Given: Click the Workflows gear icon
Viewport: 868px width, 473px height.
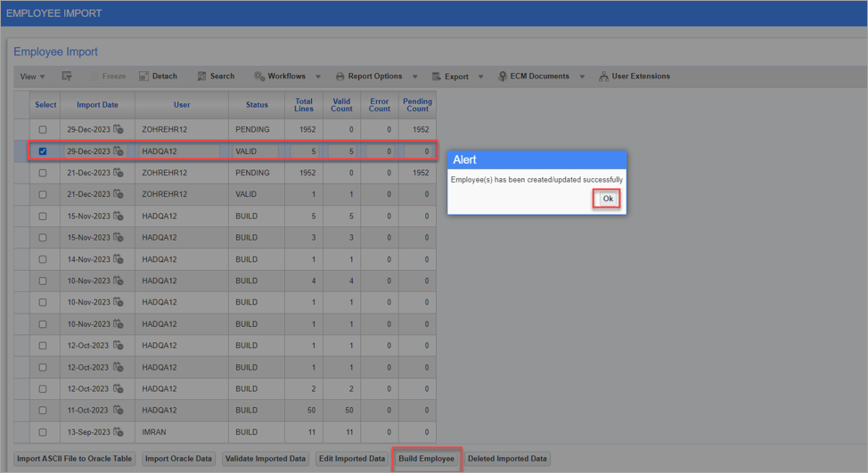Looking at the screenshot, I should coord(259,77).
